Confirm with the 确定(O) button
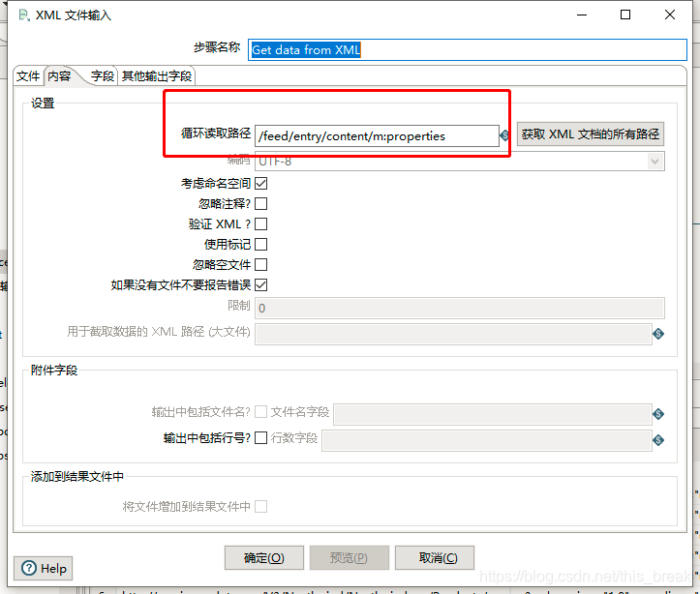The image size is (700, 594). 264,558
